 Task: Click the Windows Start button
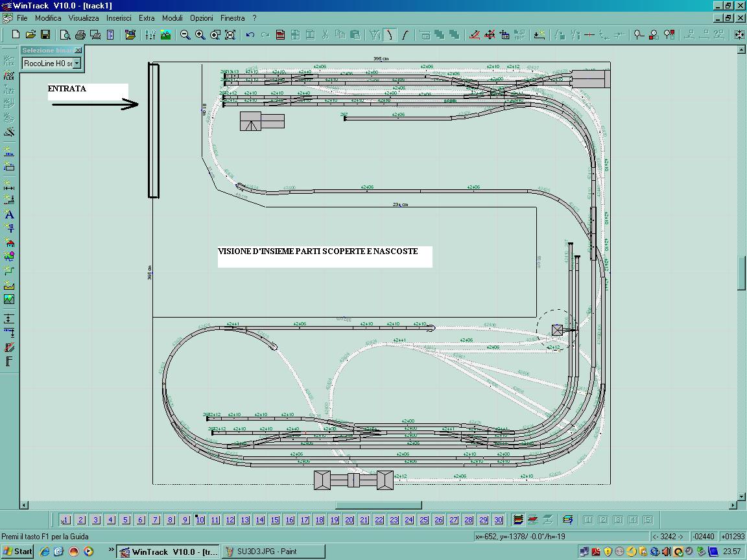point(18,552)
